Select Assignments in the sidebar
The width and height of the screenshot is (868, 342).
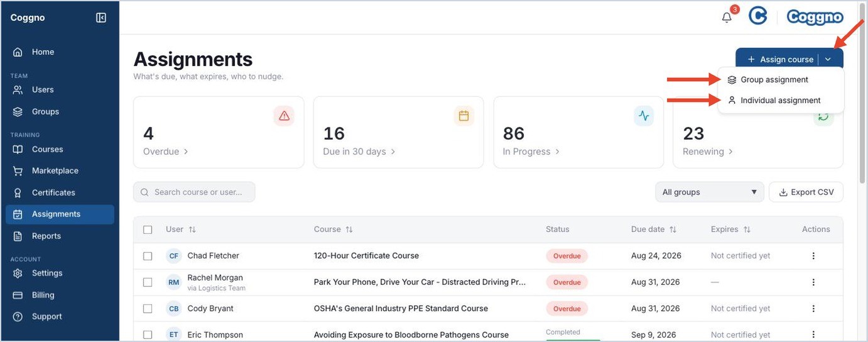click(x=60, y=214)
